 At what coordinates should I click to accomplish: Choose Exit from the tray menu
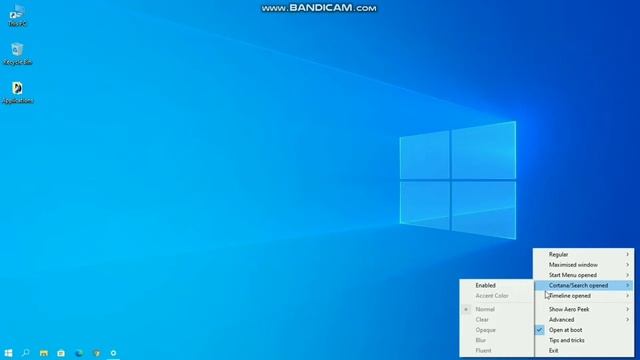584,351
